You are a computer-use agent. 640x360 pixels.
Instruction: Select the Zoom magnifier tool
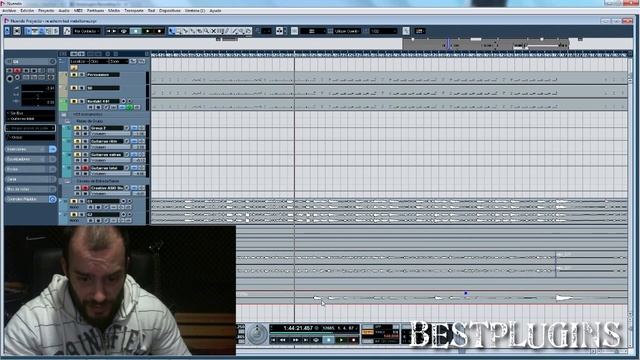click(206, 31)
